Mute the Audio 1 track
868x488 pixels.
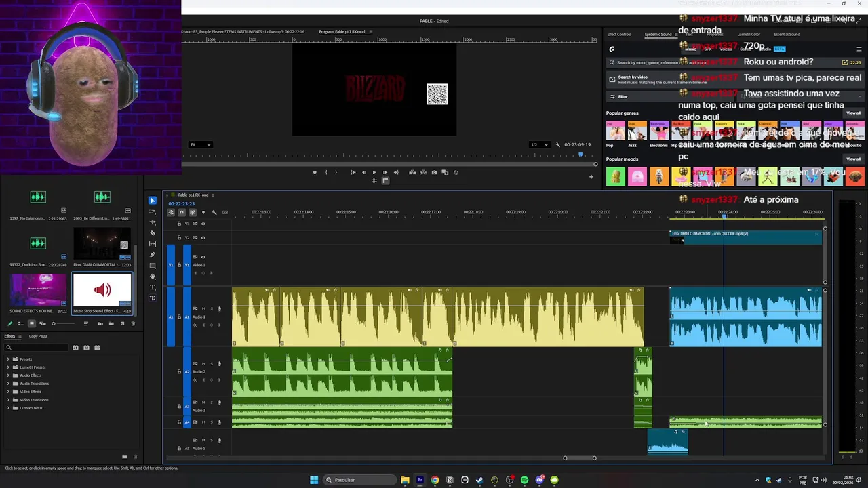click(x=203, y=308)
